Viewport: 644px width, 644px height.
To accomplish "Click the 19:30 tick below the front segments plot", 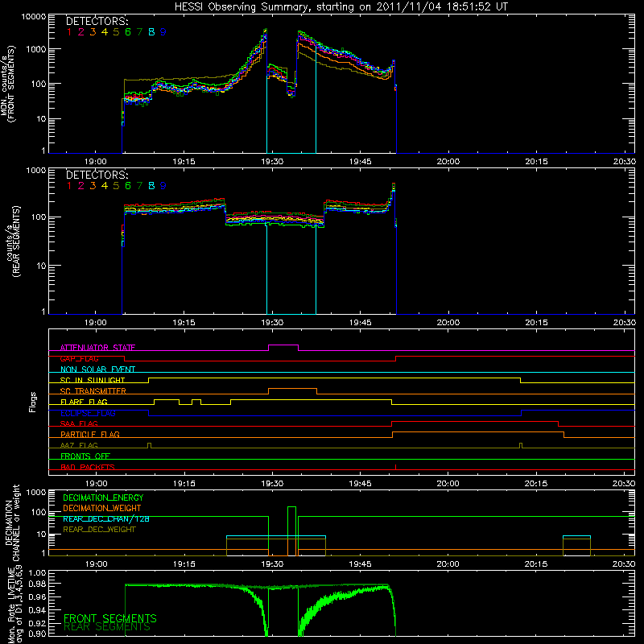I will [x=272, y=162].
